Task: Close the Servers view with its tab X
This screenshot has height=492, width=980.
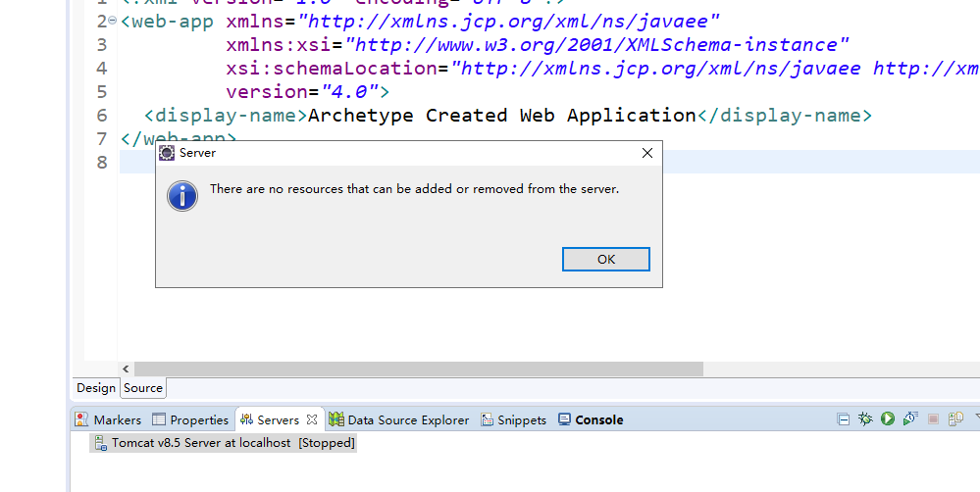Action: coord(312,419)
